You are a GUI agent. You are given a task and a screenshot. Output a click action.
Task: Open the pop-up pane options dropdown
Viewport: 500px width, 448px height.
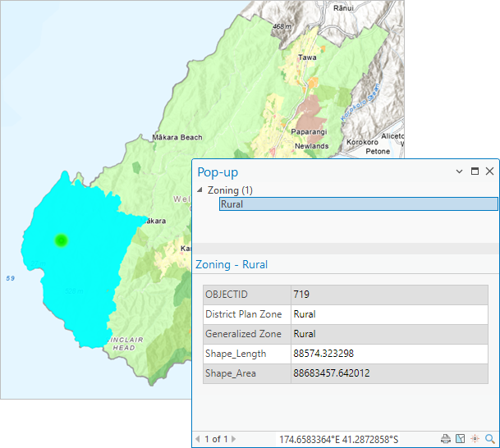(459, 171)
